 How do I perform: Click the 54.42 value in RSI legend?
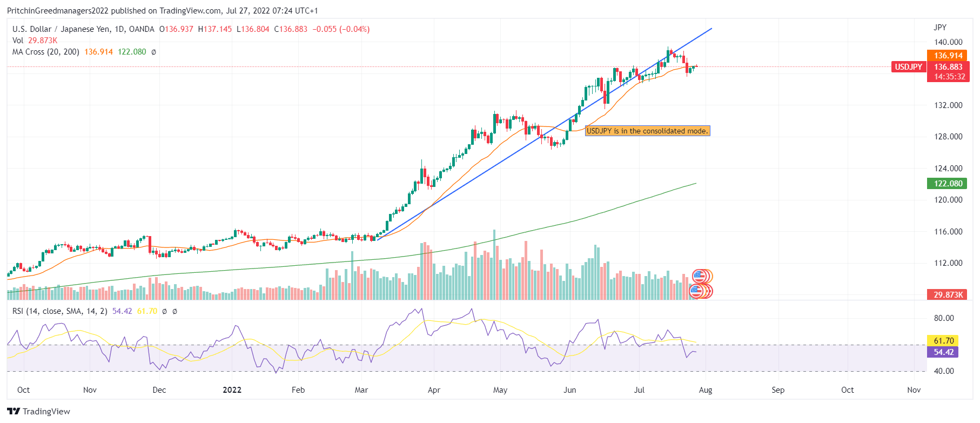tap(122, 311)
